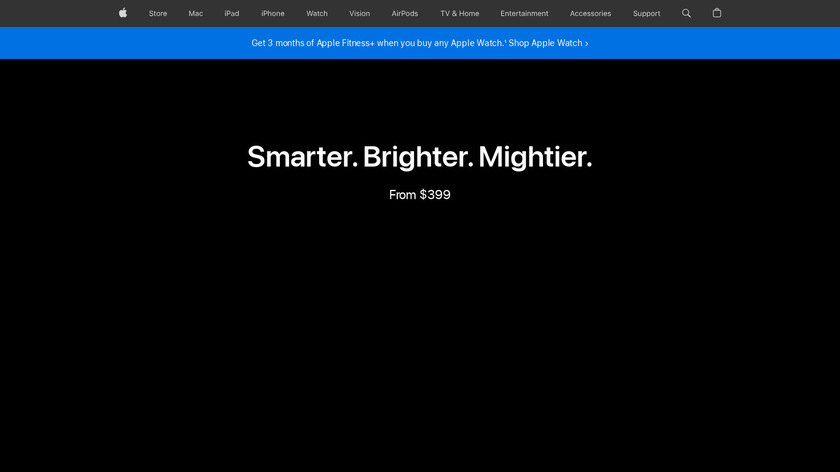Go to the iPad section
Screen dimensions: 840x472
pyautogui.click(x=232, y=13)
